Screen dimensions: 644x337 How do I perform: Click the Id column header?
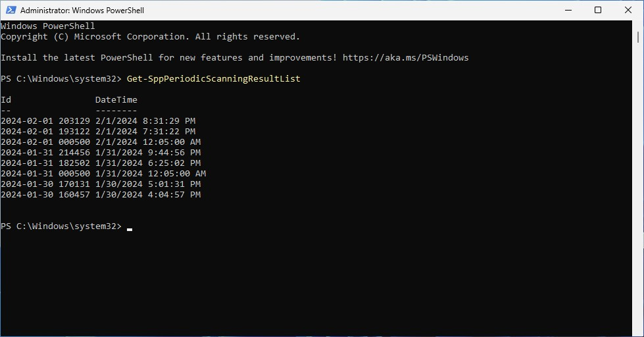tap(6, 99)
